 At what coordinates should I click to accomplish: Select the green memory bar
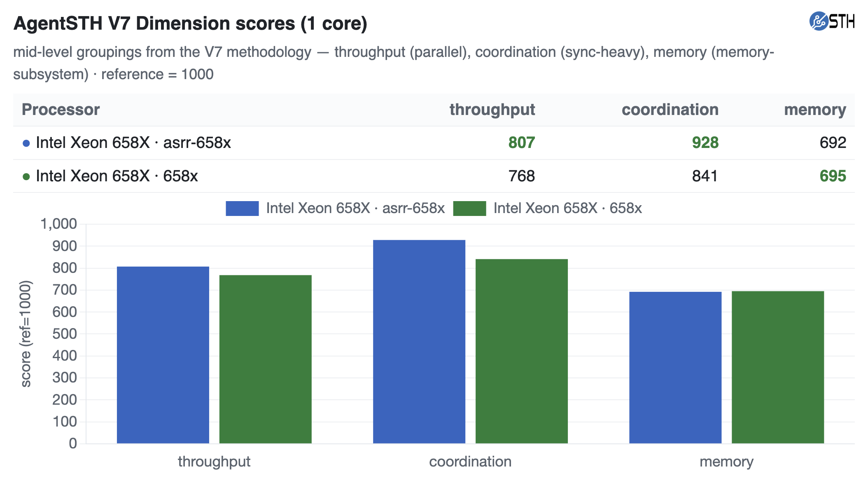778,368
